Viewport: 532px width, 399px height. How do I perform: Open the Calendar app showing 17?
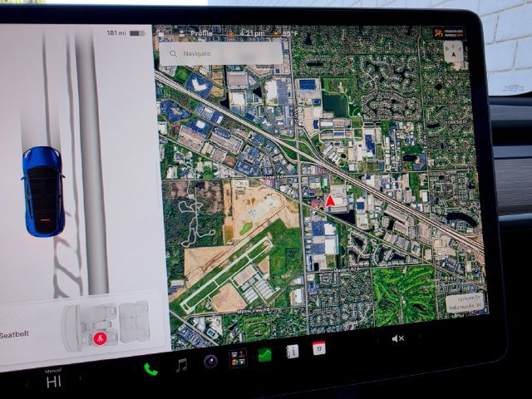click(319, 348)
